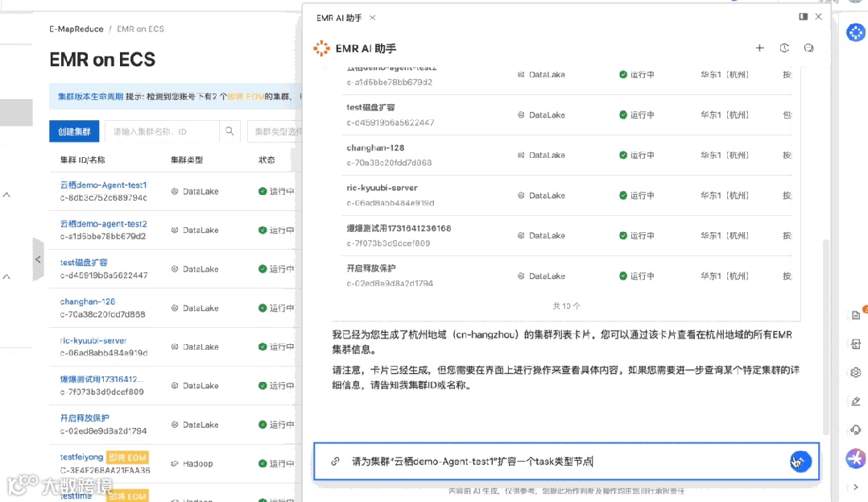Screen dimensions: 868x502
Task: Open the 集群版本生命周期 link
Action: pyautogui.click(x=91, y=97)
